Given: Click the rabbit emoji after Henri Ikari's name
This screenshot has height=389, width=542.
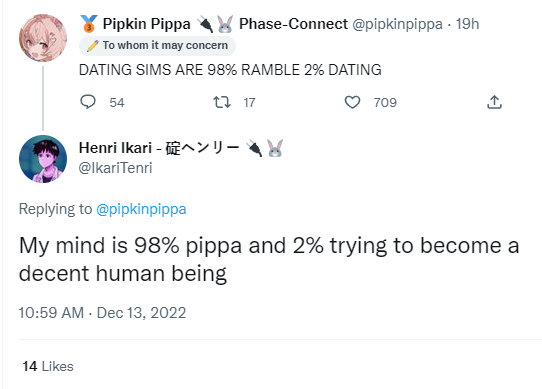Looking at the screenshot, I should coord(275,148).
